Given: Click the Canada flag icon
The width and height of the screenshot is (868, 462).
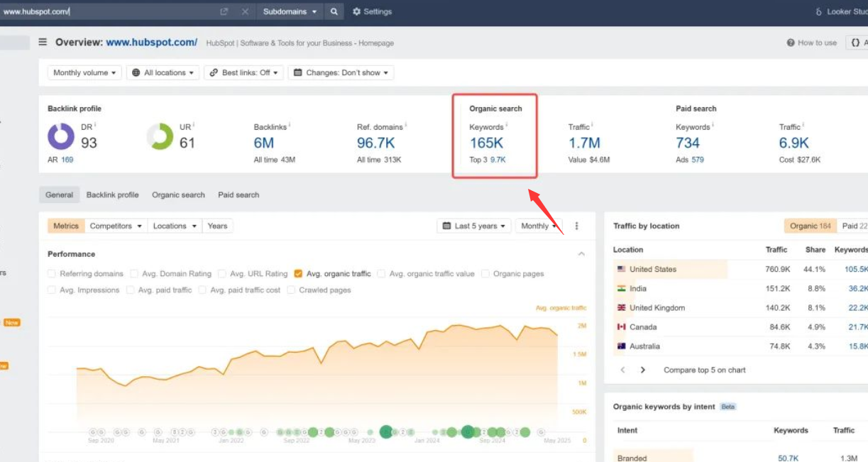Looking at the screenshot, I should 622,327.
